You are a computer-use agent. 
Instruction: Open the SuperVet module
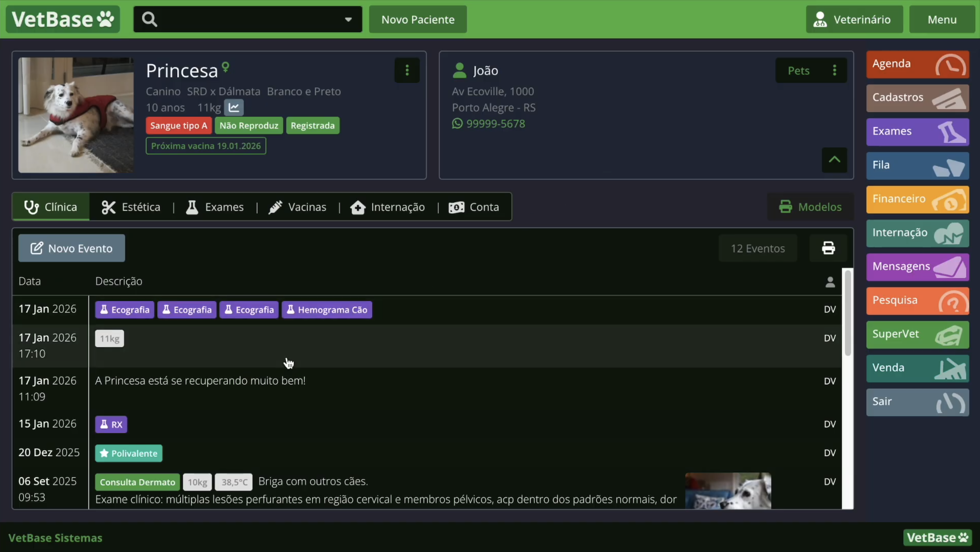click(917, 334)
